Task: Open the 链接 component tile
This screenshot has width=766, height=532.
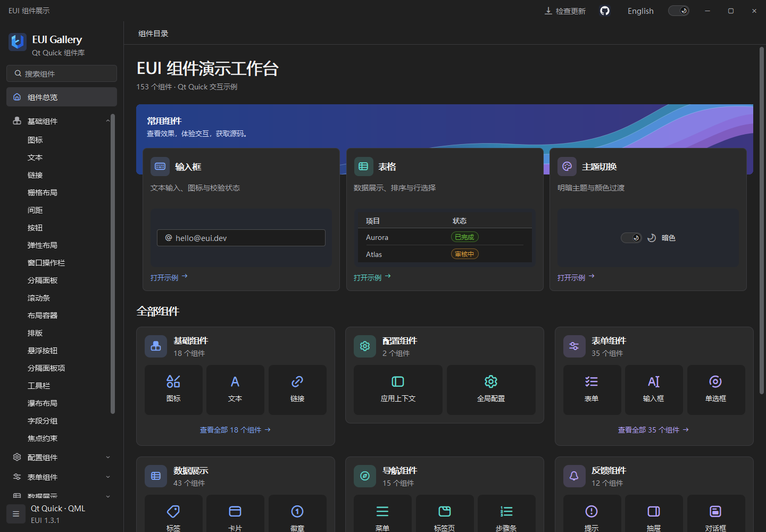Action: [x=297, y=390]
